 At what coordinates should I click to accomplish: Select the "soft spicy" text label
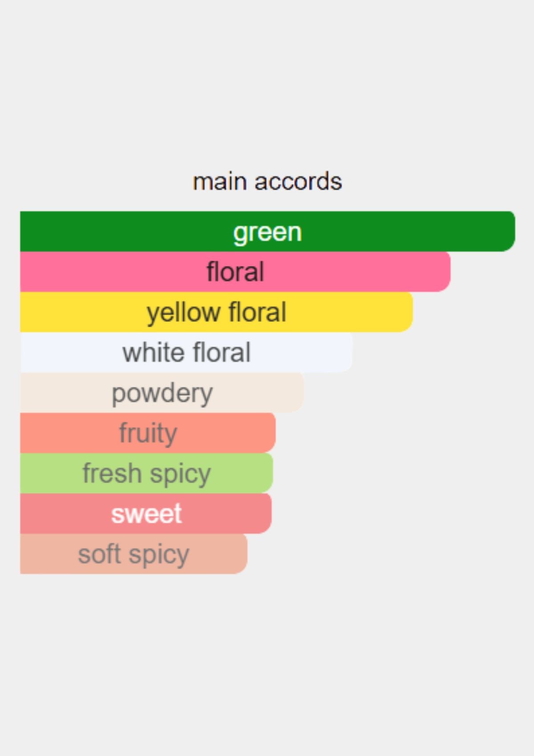click(133, 554)
